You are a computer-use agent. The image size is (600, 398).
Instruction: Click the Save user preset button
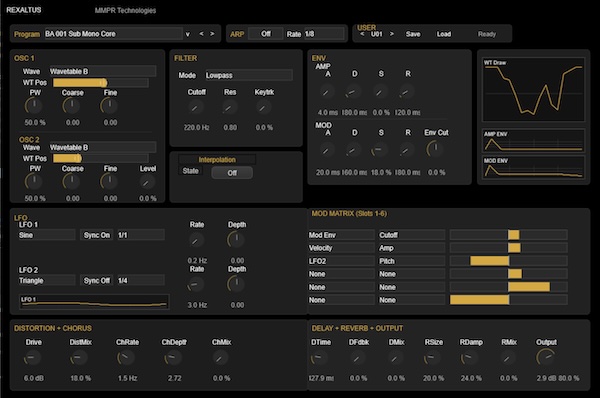pos(412,34)
